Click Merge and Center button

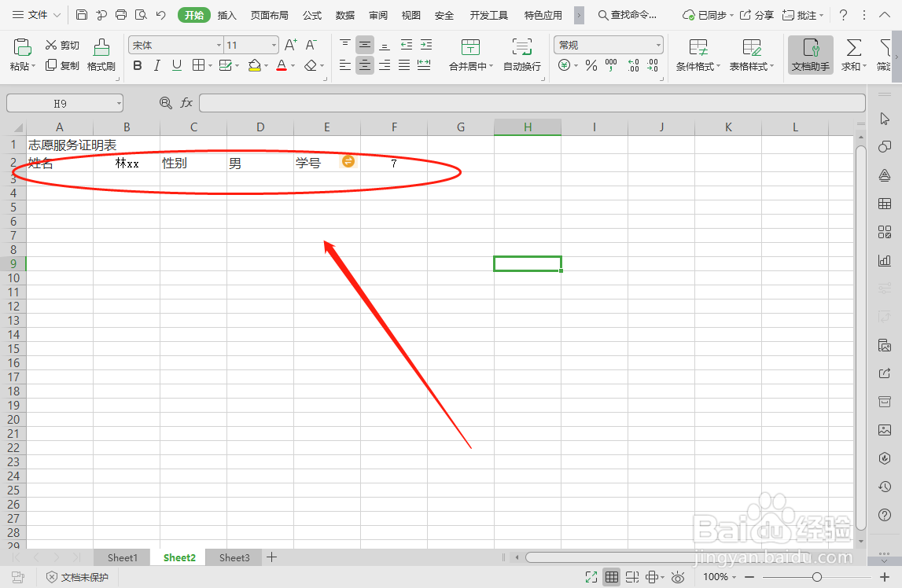[x=471, y=55]
